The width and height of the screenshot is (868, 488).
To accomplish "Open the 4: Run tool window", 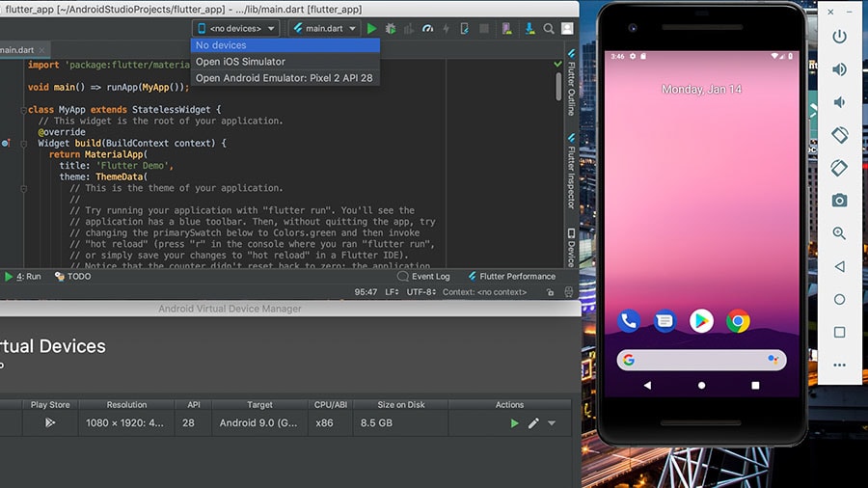I will click(x=23, y=276).
